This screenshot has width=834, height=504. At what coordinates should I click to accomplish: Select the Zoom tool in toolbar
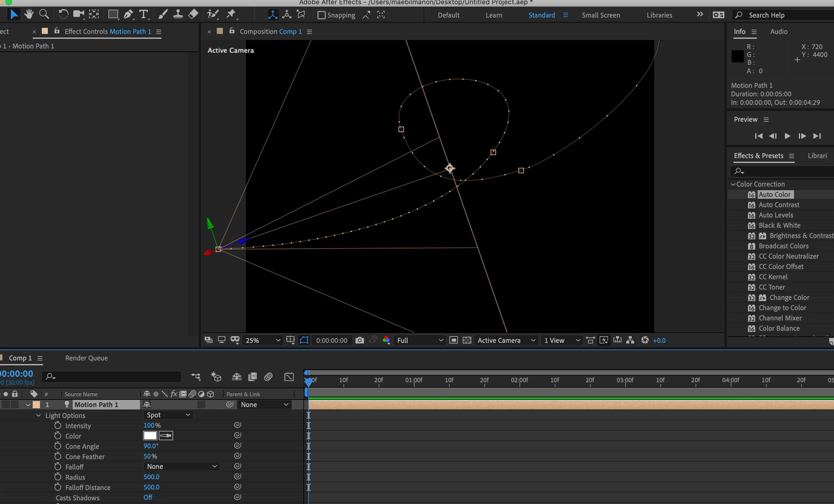[44, 14]
